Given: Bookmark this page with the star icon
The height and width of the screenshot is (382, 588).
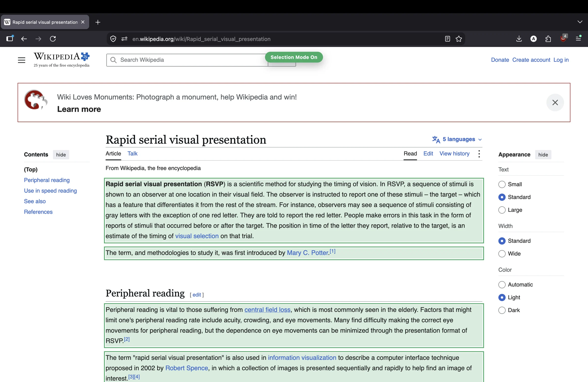Looking at the screenshot, I should pos(459,39).
